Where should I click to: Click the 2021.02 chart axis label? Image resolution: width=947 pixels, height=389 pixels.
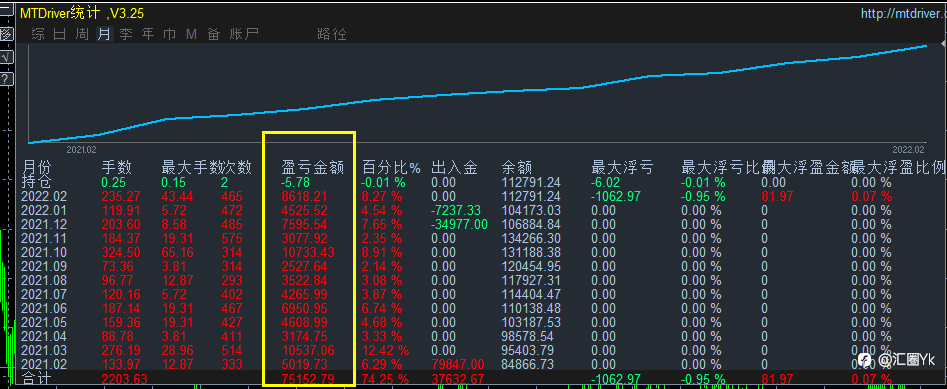click(82, 149)
